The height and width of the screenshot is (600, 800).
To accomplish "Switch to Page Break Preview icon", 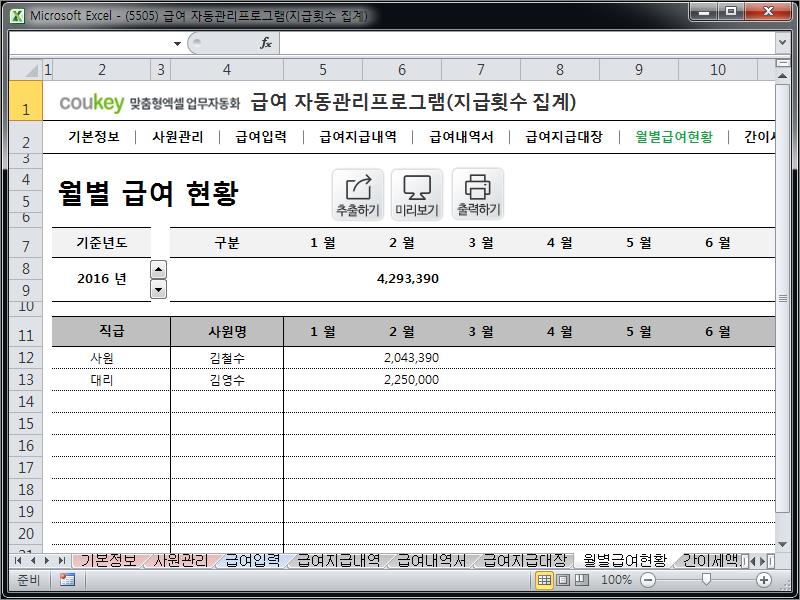I will coord(582,580).
